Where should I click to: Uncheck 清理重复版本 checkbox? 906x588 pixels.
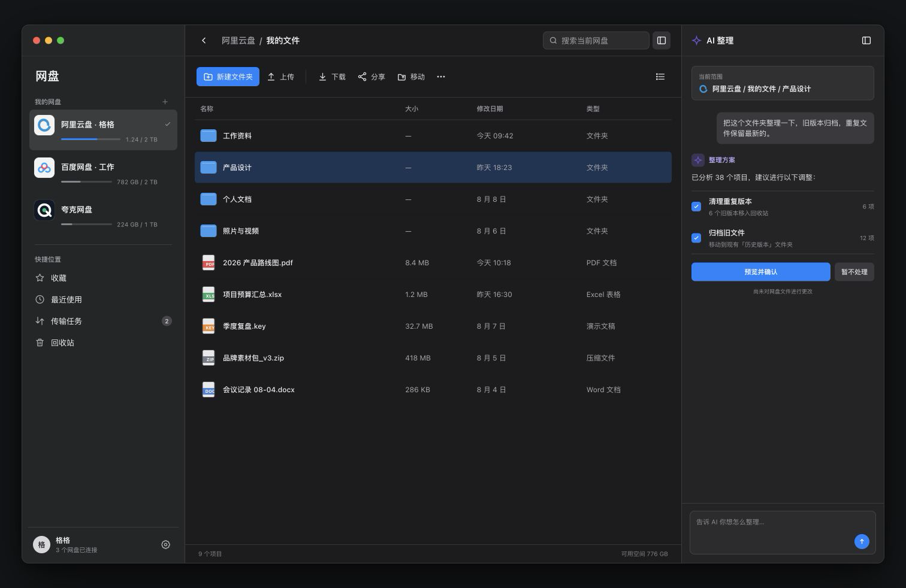point(696,207)
